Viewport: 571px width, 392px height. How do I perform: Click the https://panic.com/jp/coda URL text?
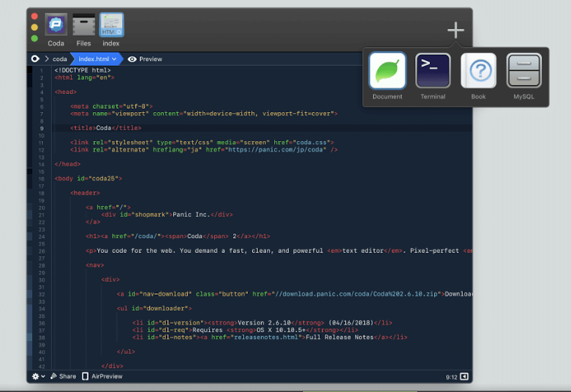tap(275, 150)
